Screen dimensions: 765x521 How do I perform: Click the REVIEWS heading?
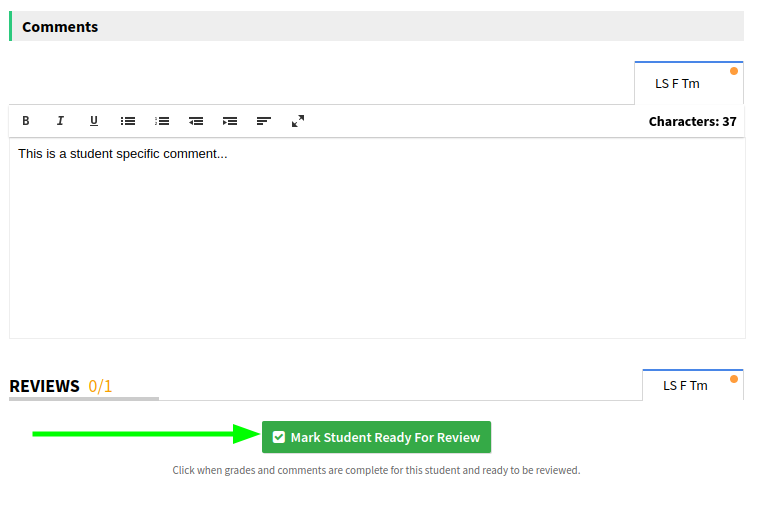click(44, 386)
